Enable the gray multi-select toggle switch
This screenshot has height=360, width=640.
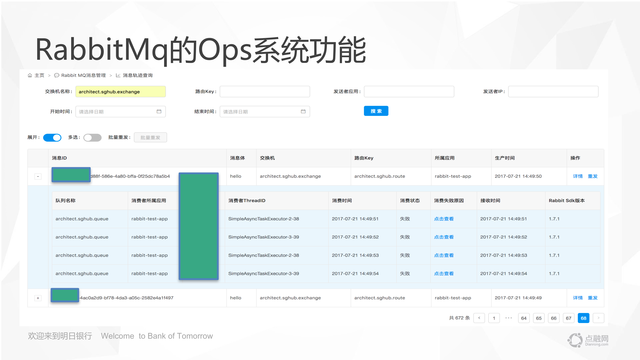tap(92, 138)
